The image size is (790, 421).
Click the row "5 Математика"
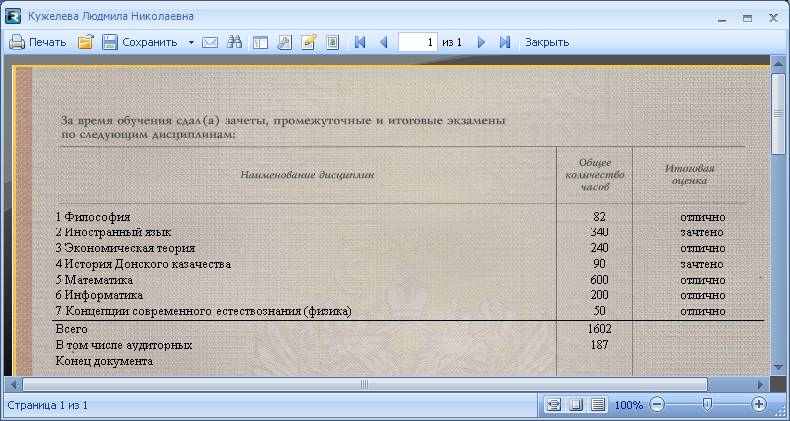pyautogui.click(x=94, y=279)
